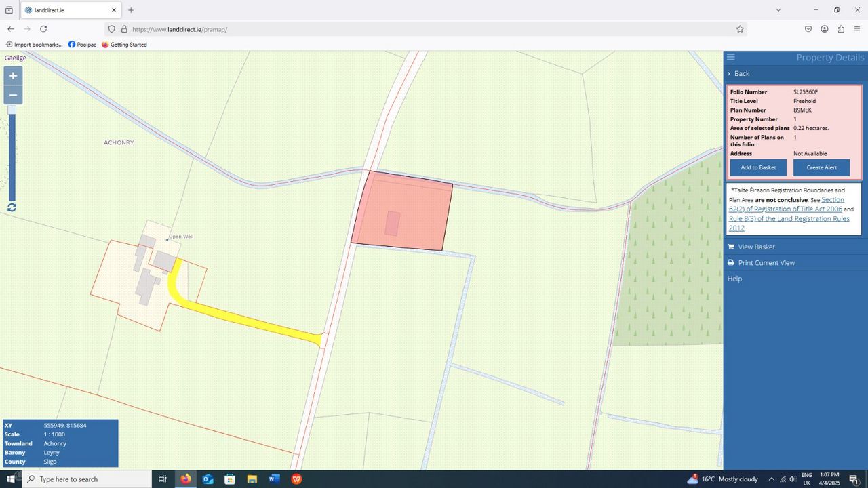Click the Windows taskbar search box
Image resolution: width=868 pixels, height=488 pixels.
coord(87,479)
